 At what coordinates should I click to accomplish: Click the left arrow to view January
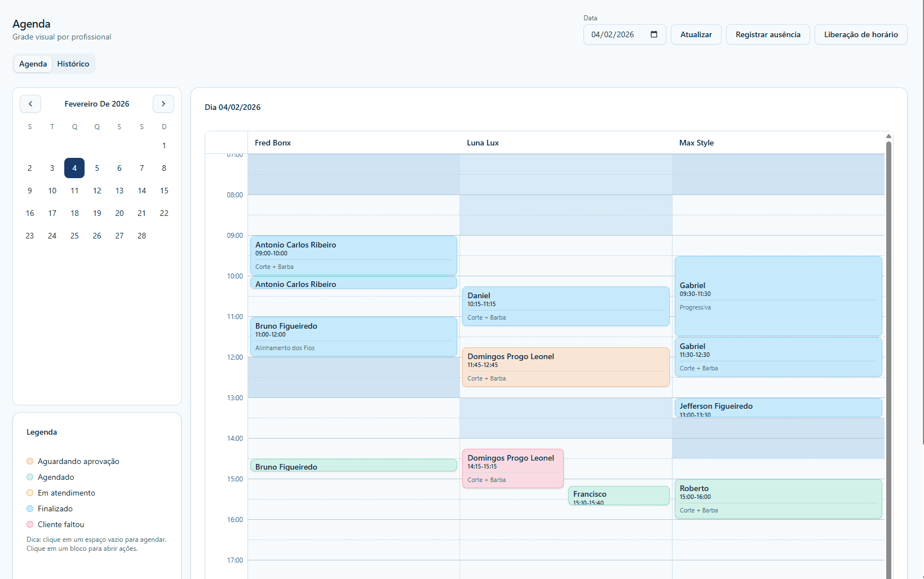point(30,104)
